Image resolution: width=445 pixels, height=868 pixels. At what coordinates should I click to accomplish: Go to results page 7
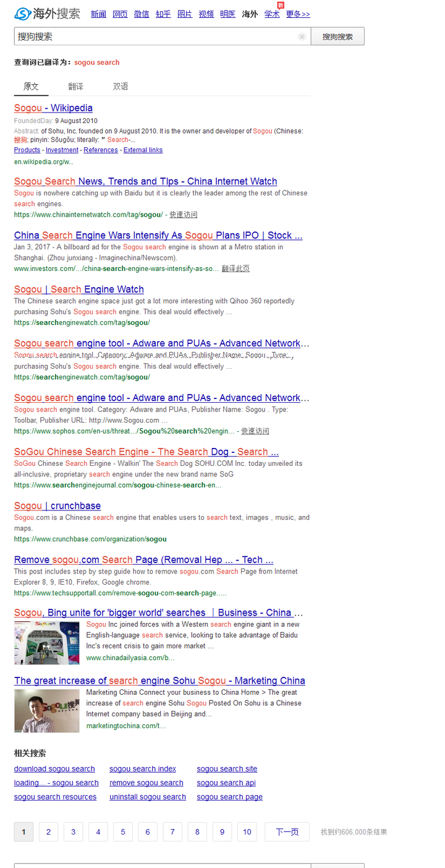pos(172,831)
